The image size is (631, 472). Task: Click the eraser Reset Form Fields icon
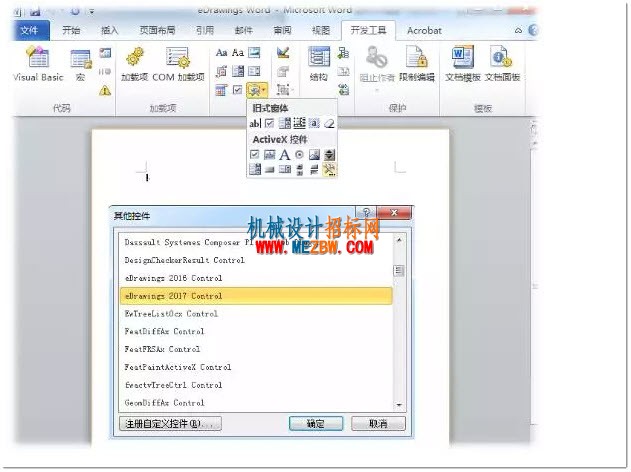[x=329, y=123]
